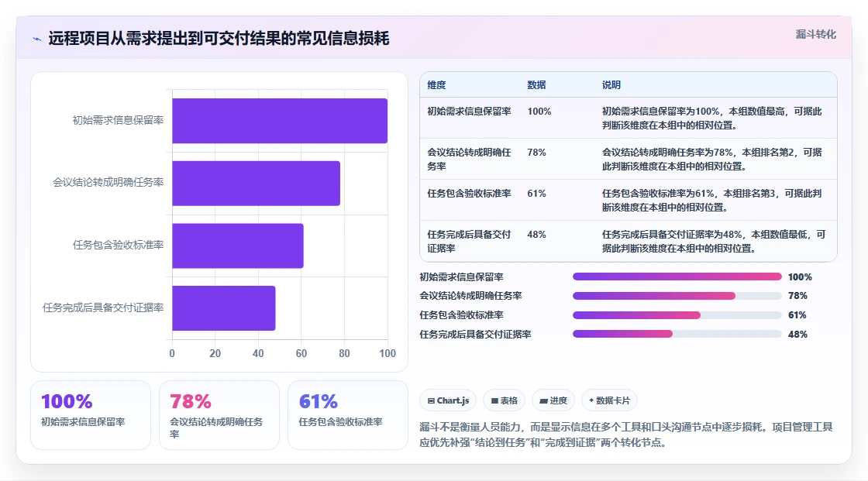Click the 任务完成后具备交付证据率 progress list label
Viewport: 868px width, 481px height.
475,335
